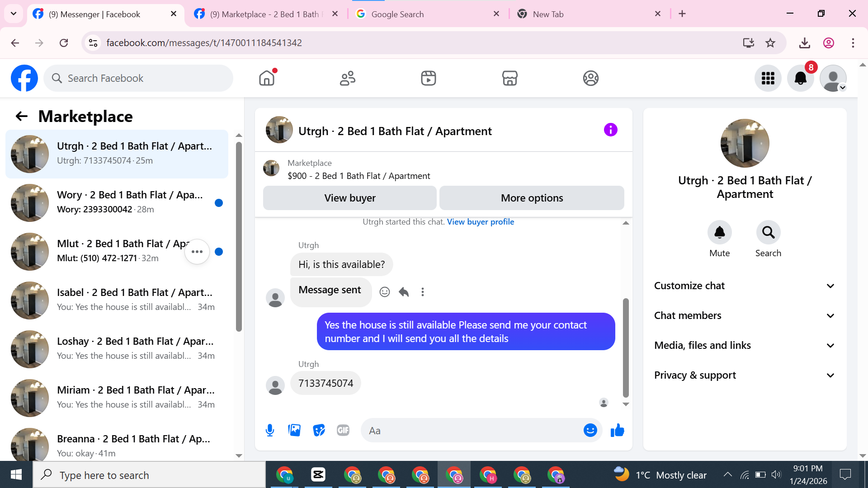Open the emoji picker in message box
Image resolution: width=868 pixels, height=488 pixels.
[590, 430]
